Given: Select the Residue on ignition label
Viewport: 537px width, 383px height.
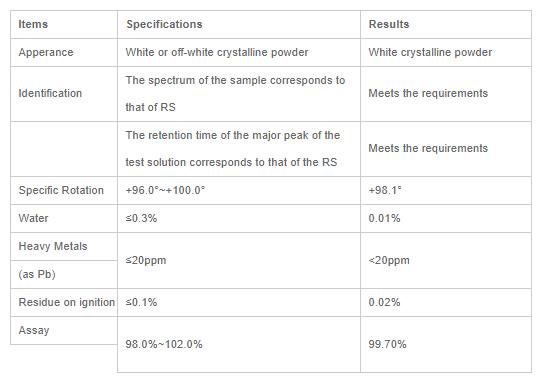Looking at the screenshot, I should [x=66, y=302].
